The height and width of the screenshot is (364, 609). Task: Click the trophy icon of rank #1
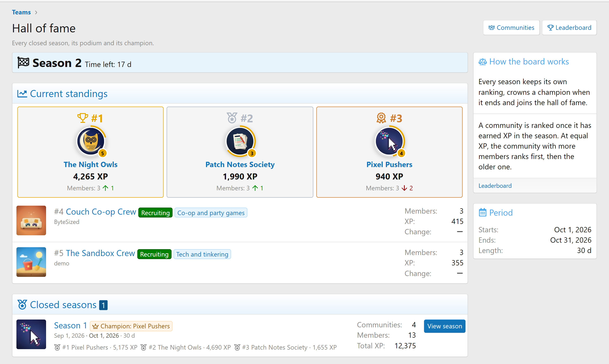[x=83, y=118]
